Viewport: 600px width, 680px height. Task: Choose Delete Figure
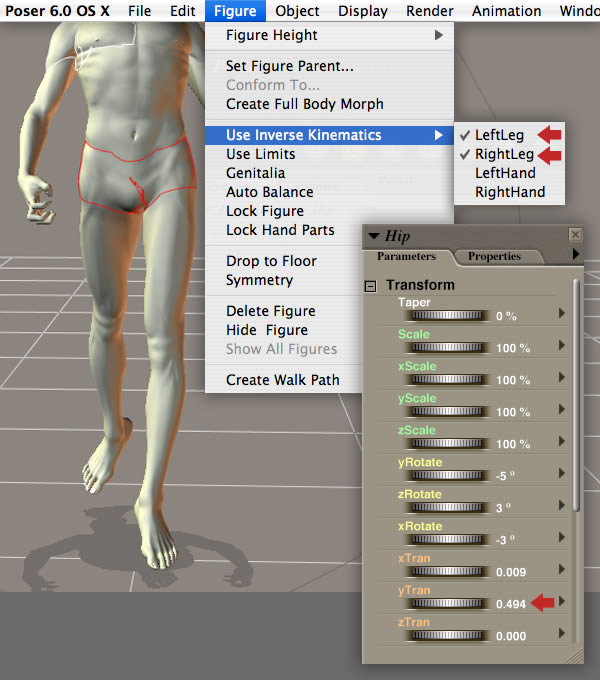[x=284, y=311]
